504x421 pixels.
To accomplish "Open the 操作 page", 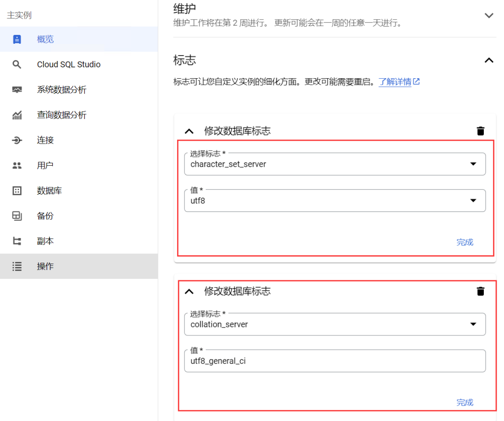I will click(79, 266).
